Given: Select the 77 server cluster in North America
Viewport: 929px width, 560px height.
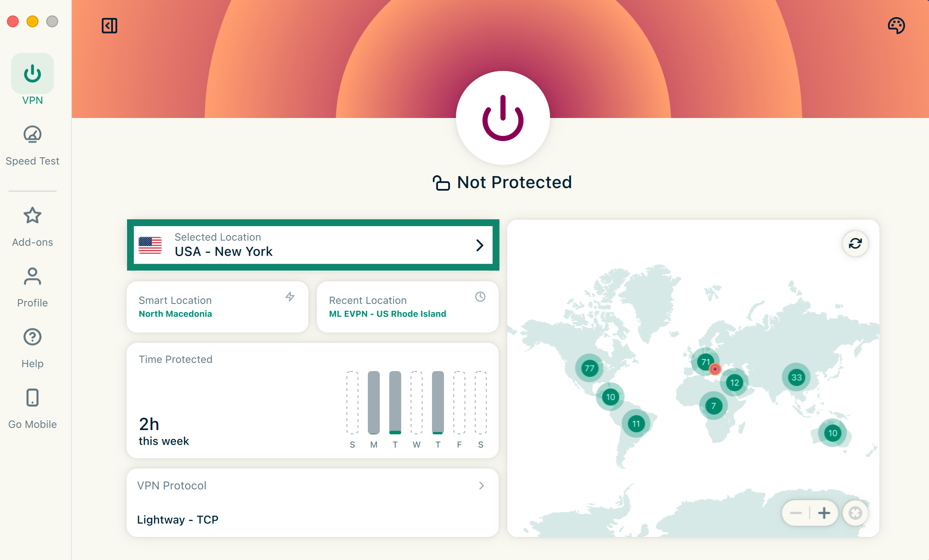Looking at the screenshot, I should point(589,368).
